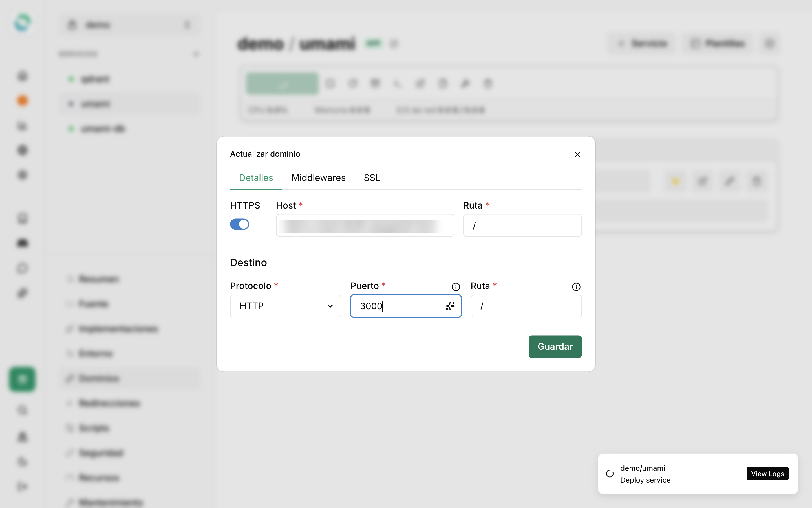This screenshot has width=812, height=508.
Task: Open the SSL tab
Action: 372,178
